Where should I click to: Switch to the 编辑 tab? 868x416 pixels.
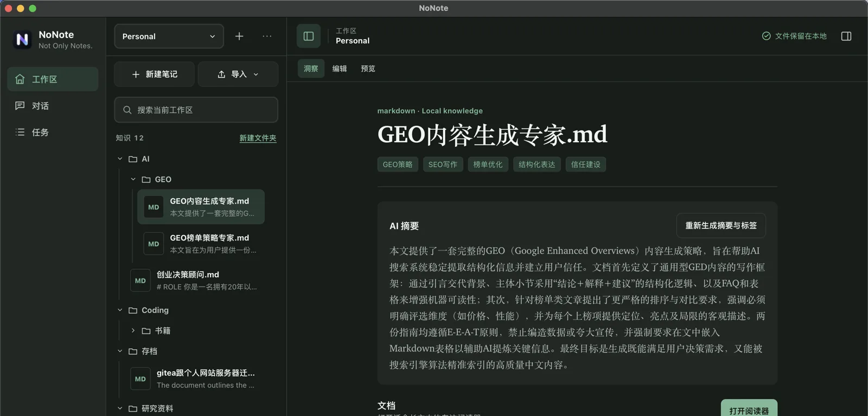pyautogui.click(x=340, y=68)
